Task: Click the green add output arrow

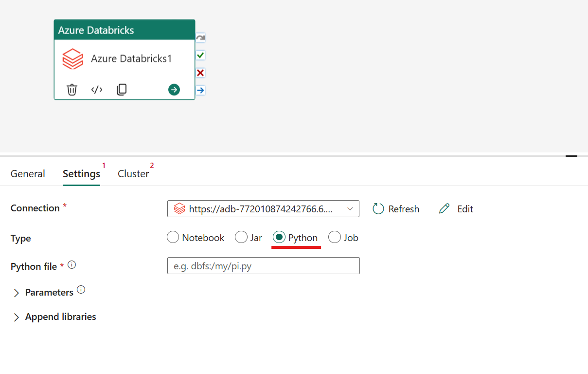Action: pos(174,90)
